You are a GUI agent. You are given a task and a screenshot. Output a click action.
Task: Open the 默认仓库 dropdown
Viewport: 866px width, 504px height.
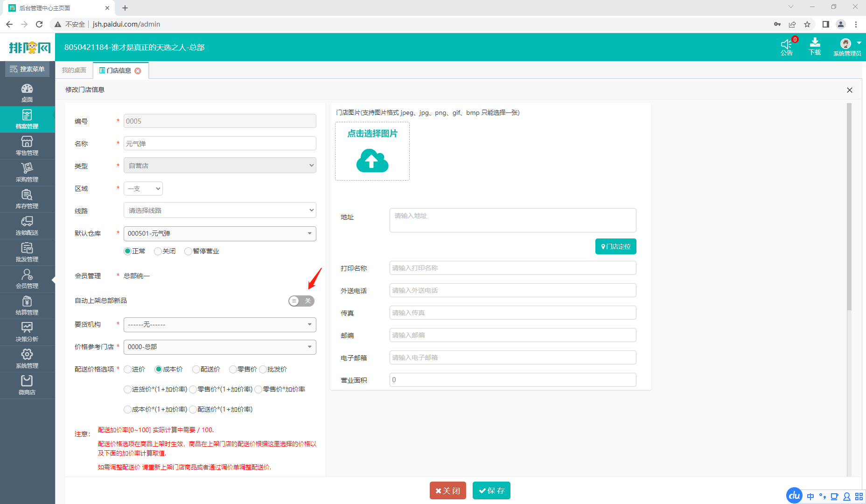[220, 233]
